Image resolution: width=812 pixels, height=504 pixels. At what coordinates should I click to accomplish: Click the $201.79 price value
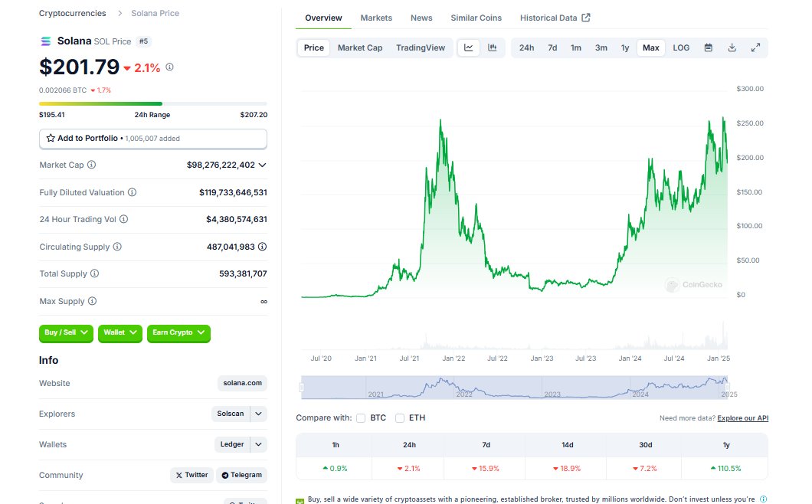(x=79, y=67)
